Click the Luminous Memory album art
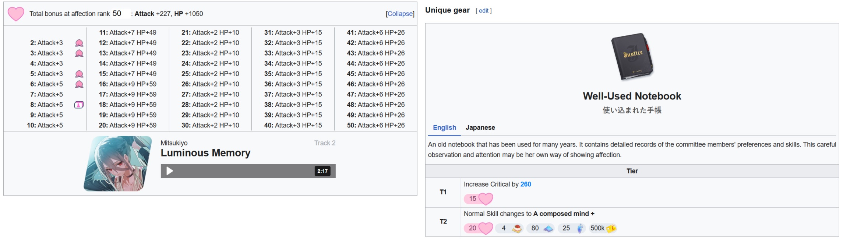The width and height of the screenshot is (868, 239). pos(118,164)
